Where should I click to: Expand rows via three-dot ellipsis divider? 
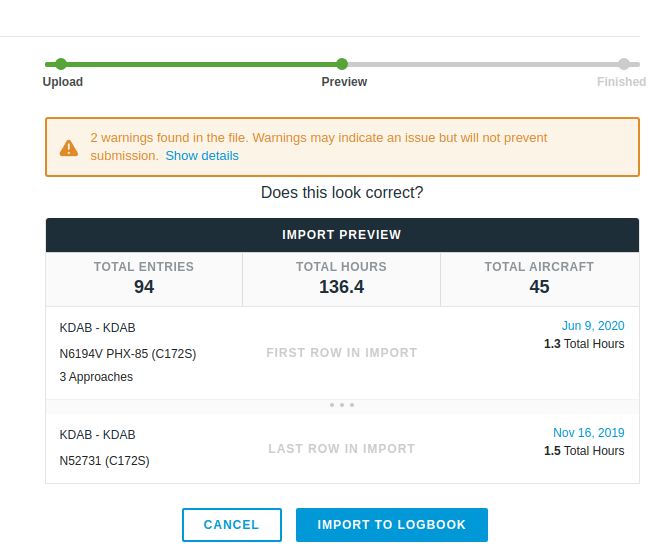[342, 405]
